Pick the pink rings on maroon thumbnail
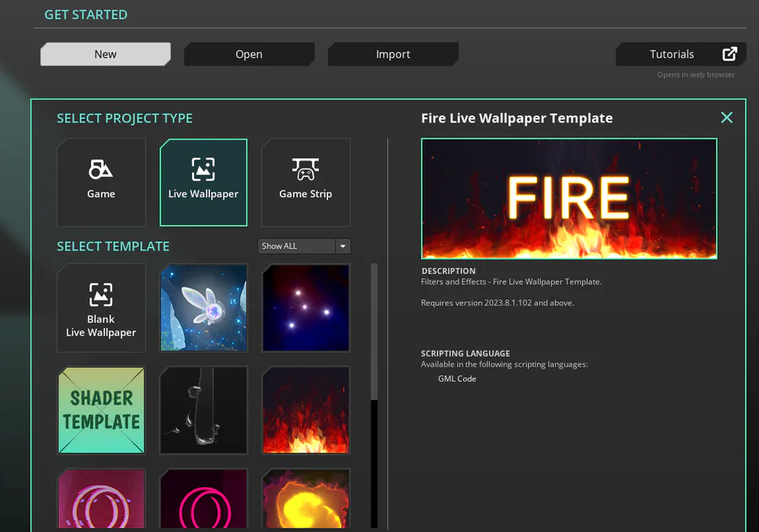759x532 pixels. click(101, 498)
